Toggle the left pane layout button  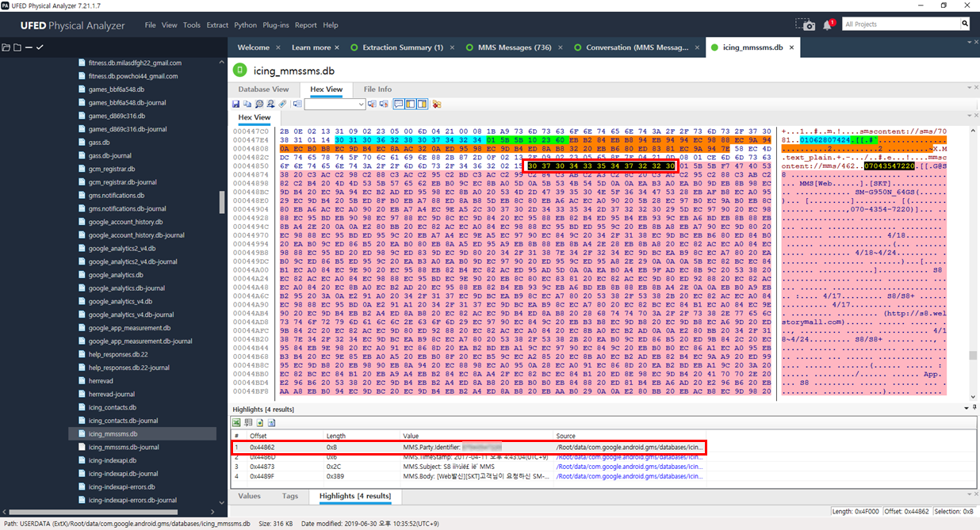pos(411,104)
